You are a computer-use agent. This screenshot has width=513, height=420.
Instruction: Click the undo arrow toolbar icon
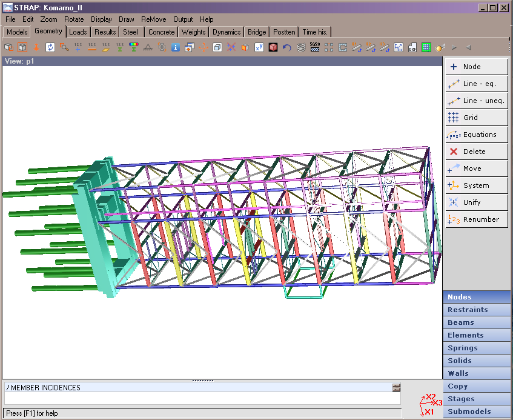(x=287, y=47)
